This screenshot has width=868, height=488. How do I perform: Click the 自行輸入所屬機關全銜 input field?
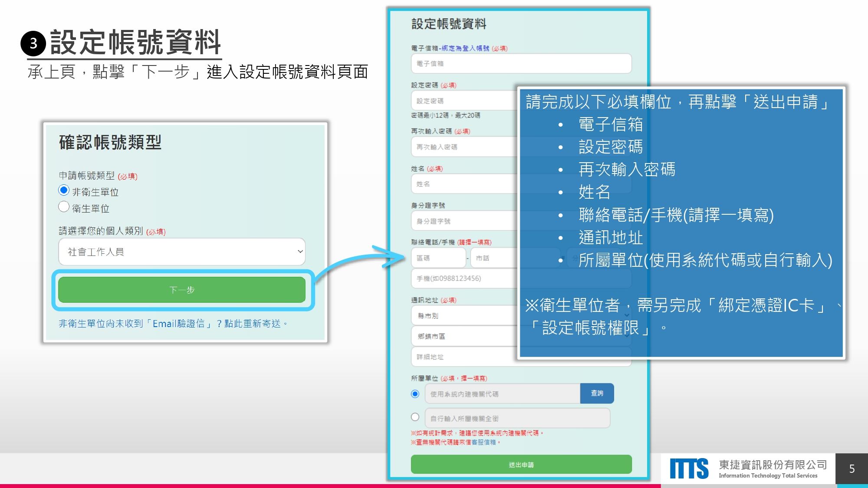(517, 418)
